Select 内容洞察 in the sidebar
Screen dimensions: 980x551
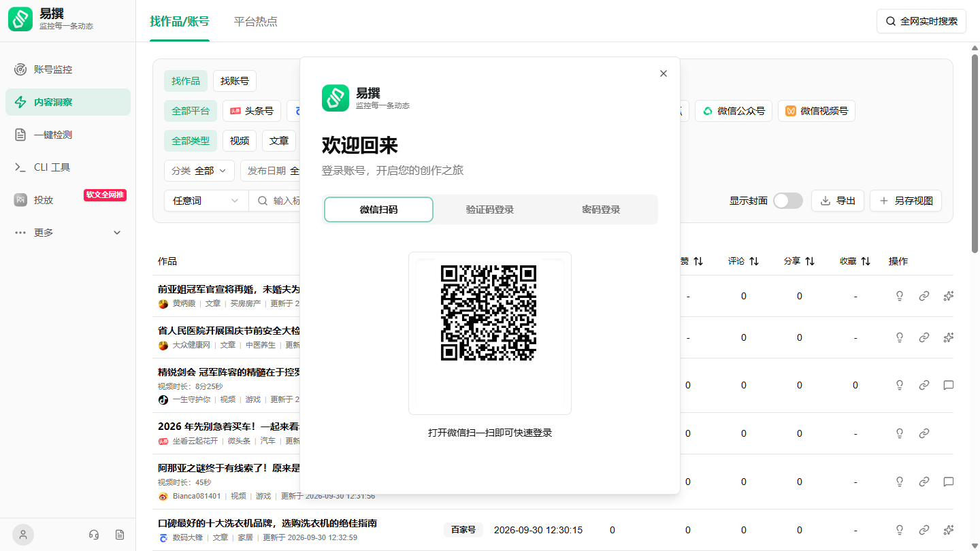[x=68, y=102]
